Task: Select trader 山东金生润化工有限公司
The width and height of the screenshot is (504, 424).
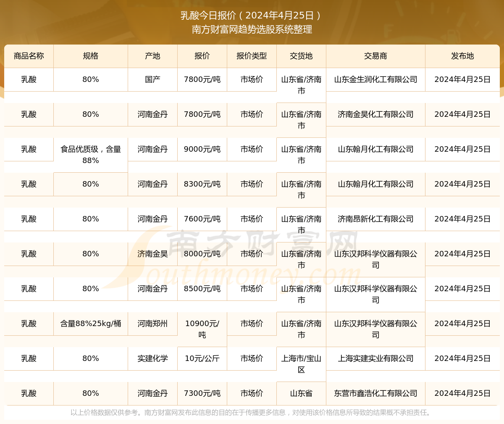Action: [x=375, y=79]
